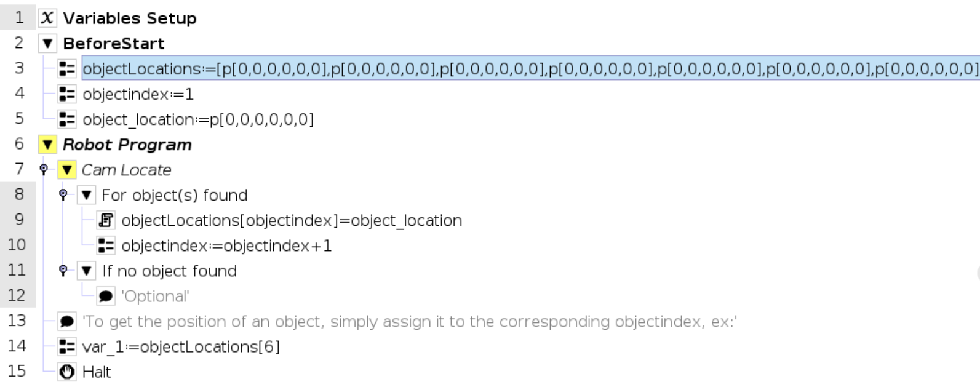980x387 pixels.
Task: Collapse the BeforeStart section
Action: click(47, 44)
